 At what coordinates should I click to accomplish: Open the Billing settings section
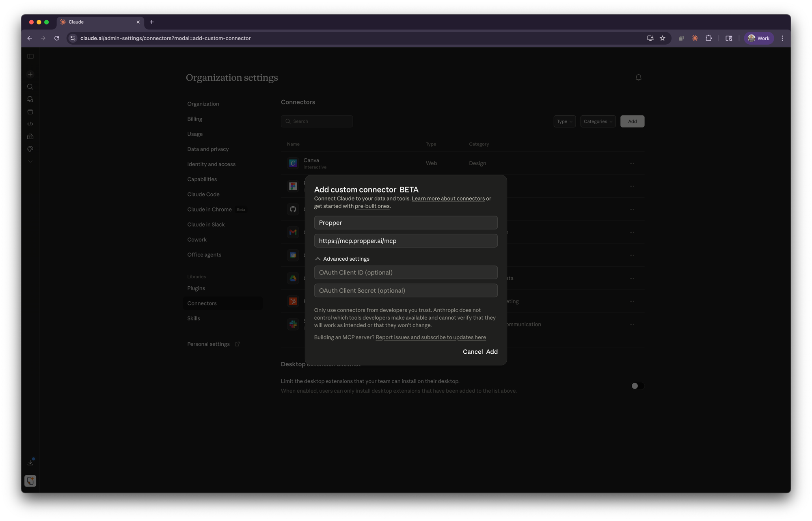[x=194, y=119]
